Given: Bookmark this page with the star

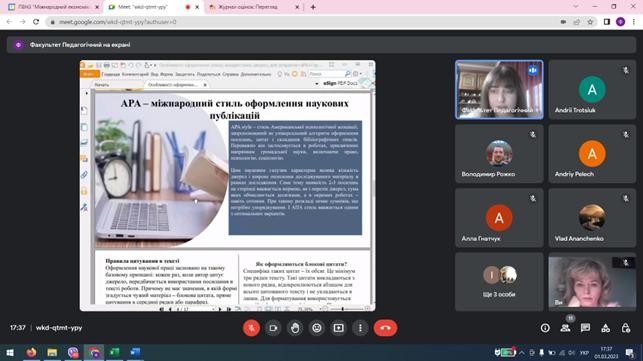Looking at the screenshot, I should click(590, 22).
